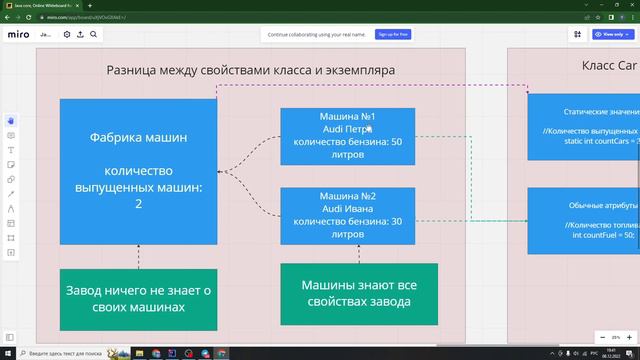Open the frames panel toggle at bottom left
This screenshot has width=640, height=360.
[x=10, y=338]
